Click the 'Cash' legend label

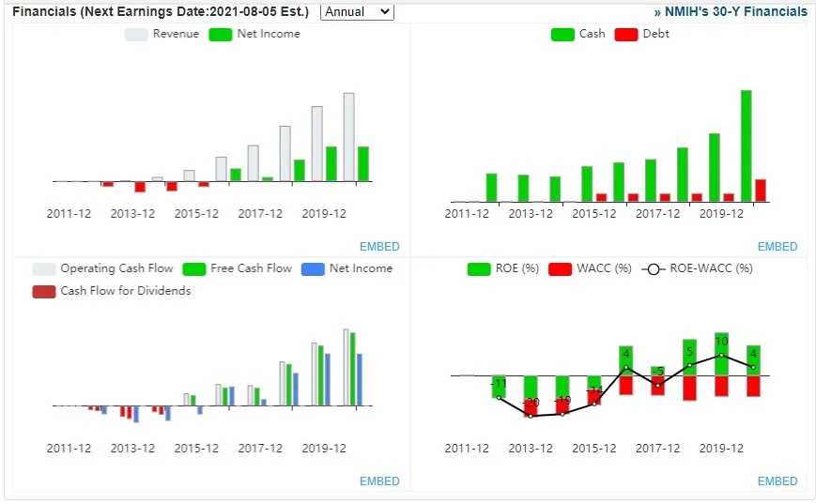pyautogui.click(x=593, y=34)
